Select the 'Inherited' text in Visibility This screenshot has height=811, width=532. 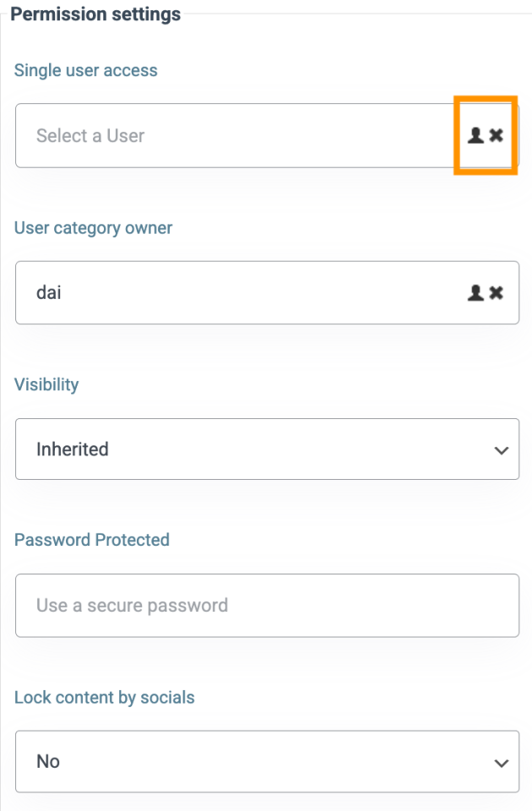[x=73, y=449]
